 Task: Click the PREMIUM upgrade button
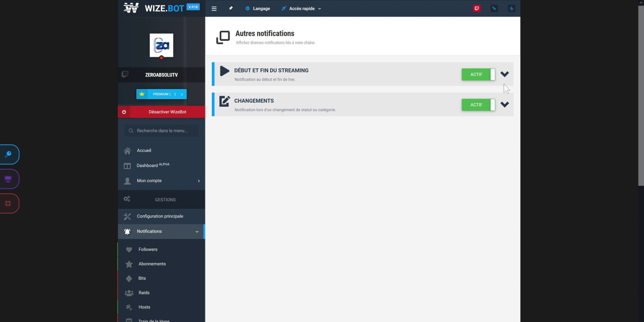click(161, 94)
